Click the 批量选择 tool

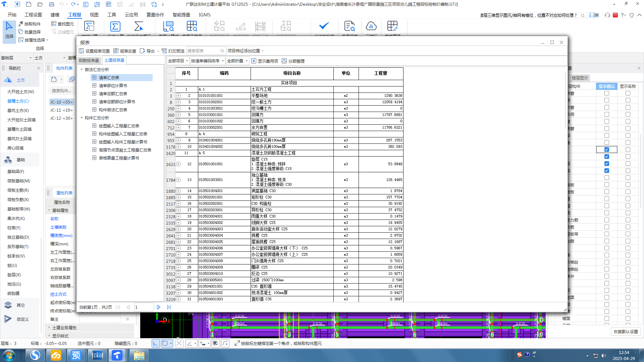pyautogui.click(x=30, y=32)
